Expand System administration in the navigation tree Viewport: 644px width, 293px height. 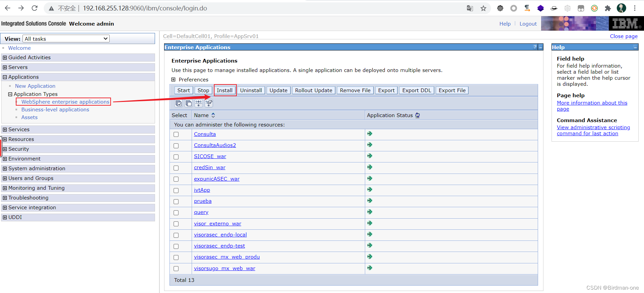(x=5, y=169)
